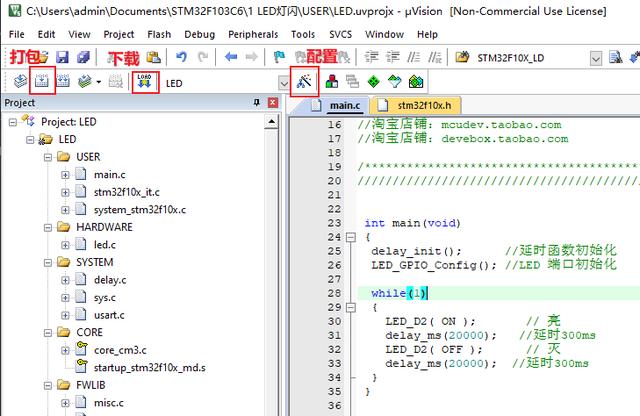The width and height of the screenshot is (640, 416).
Task: Expand main.c includes in the project tree
Action: (65, 175)
